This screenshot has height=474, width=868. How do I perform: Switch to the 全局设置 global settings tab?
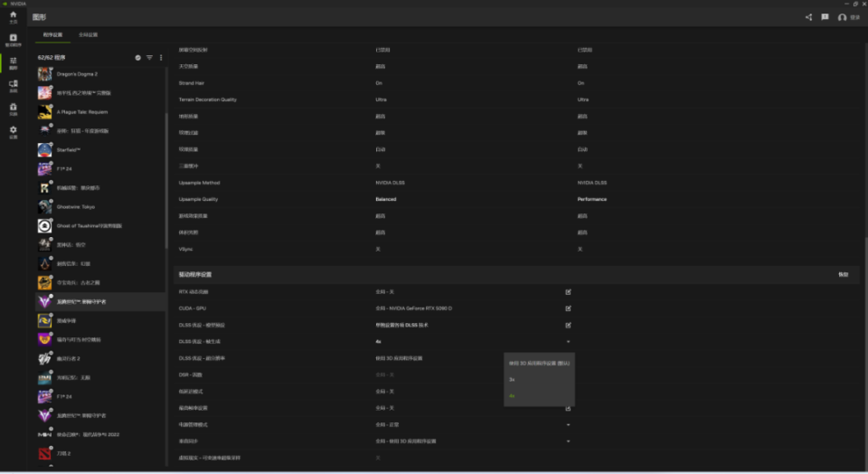pos(88,35)
